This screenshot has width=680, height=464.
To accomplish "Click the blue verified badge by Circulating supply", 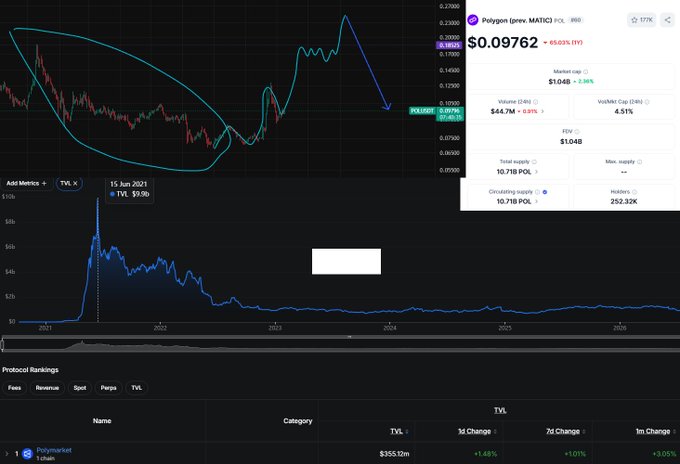I will 545,192.
